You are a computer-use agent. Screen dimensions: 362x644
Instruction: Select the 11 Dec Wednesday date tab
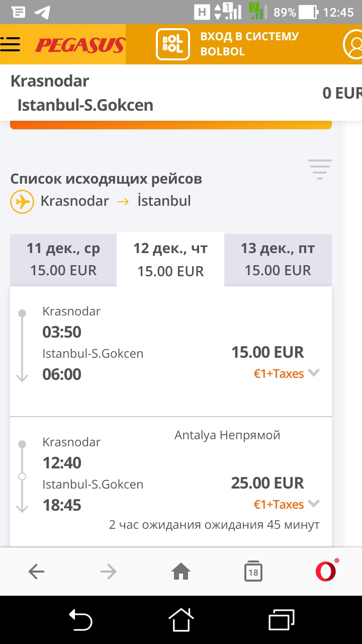click(63, 259)
